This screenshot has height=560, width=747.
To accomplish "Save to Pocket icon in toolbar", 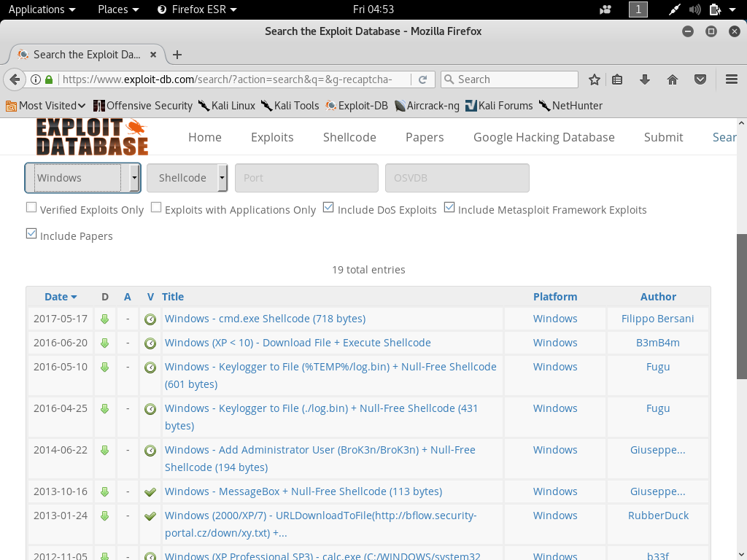I will click(x=700, y=79).
